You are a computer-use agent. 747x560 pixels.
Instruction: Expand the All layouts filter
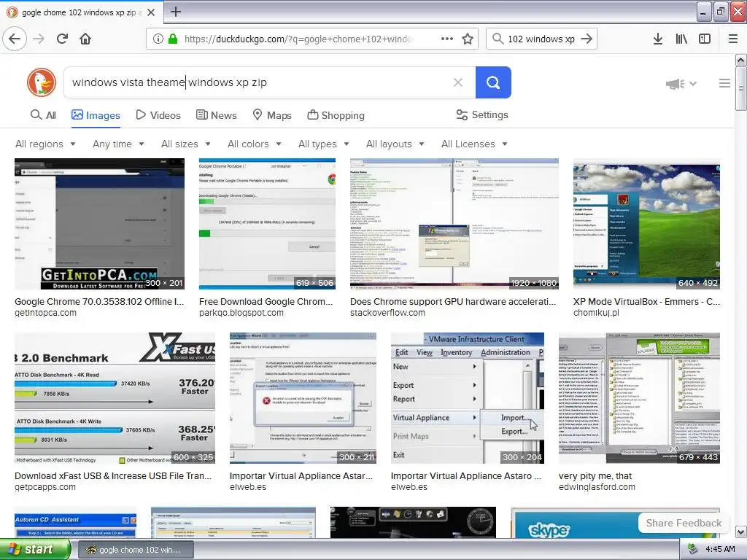tap(395, 144)
